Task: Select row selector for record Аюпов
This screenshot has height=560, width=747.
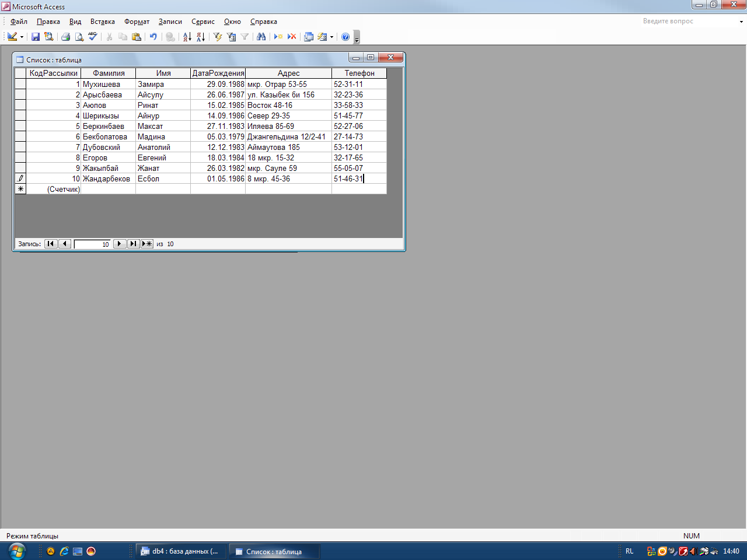Action: coord(20,105)
